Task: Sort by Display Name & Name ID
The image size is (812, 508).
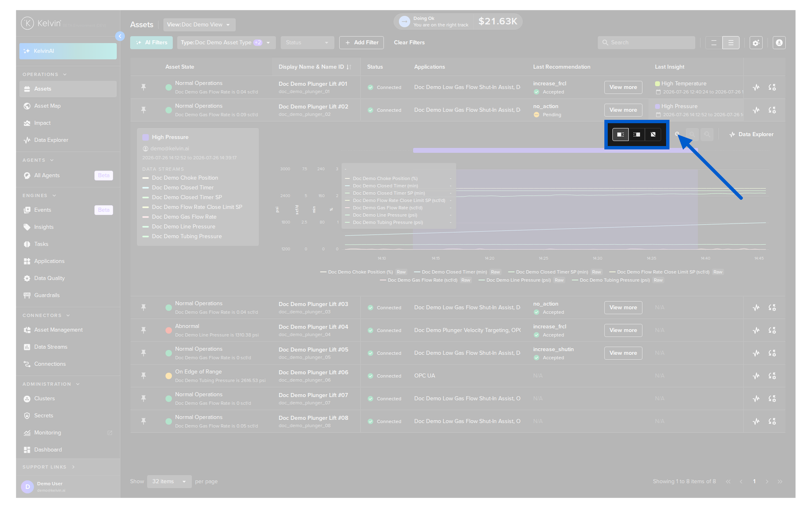Action: click(349, 67)
